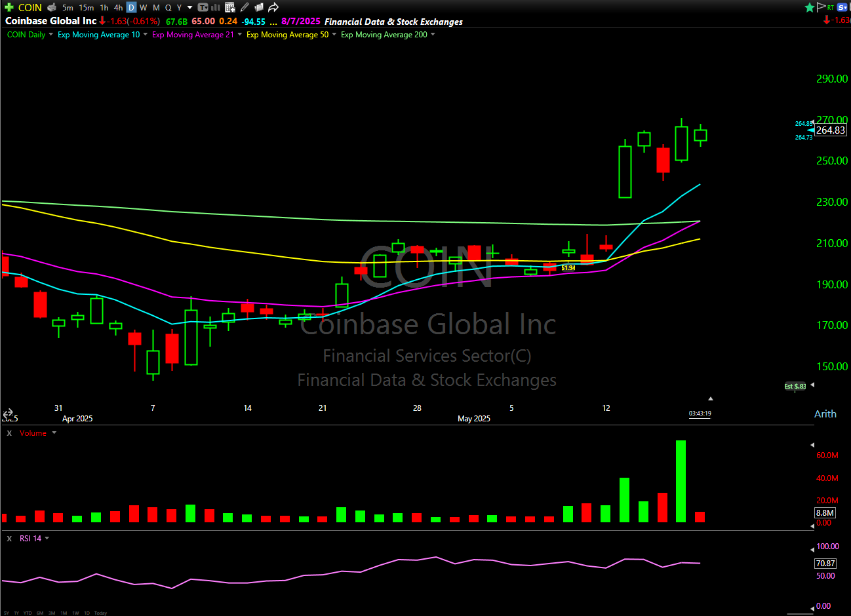Close the Volume indicator pane

[x=9, y=433]
